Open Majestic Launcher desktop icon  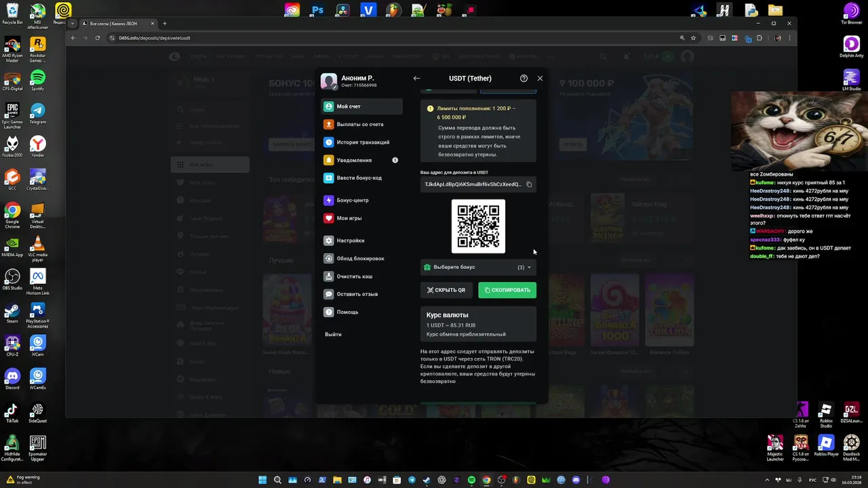[775, 449]
